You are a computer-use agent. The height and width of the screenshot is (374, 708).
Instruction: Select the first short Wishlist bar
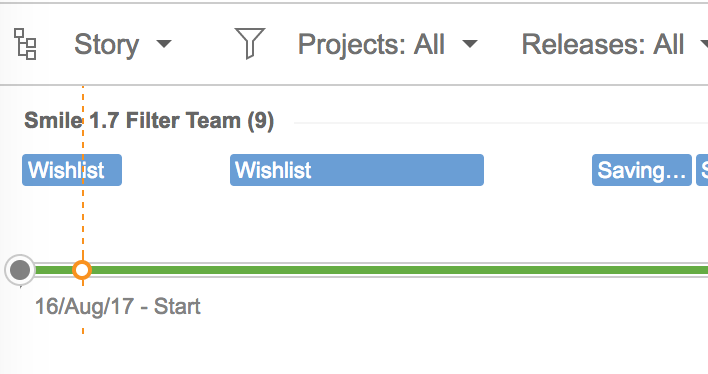click(72, 170)
